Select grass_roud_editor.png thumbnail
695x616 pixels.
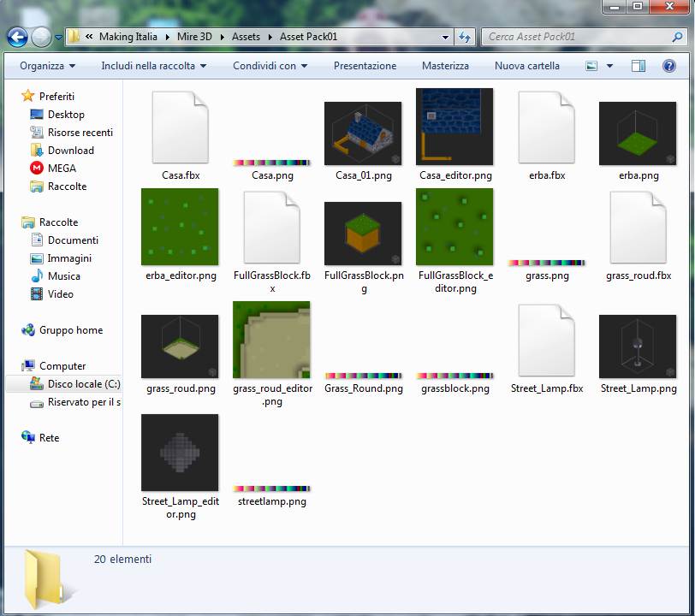pyautogui.click(x=271, y=340)
